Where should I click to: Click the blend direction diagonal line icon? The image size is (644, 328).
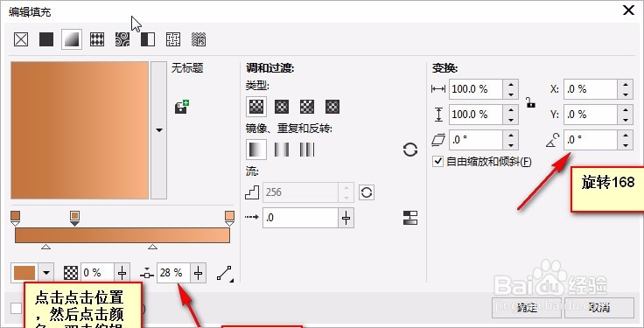(224, 274)
